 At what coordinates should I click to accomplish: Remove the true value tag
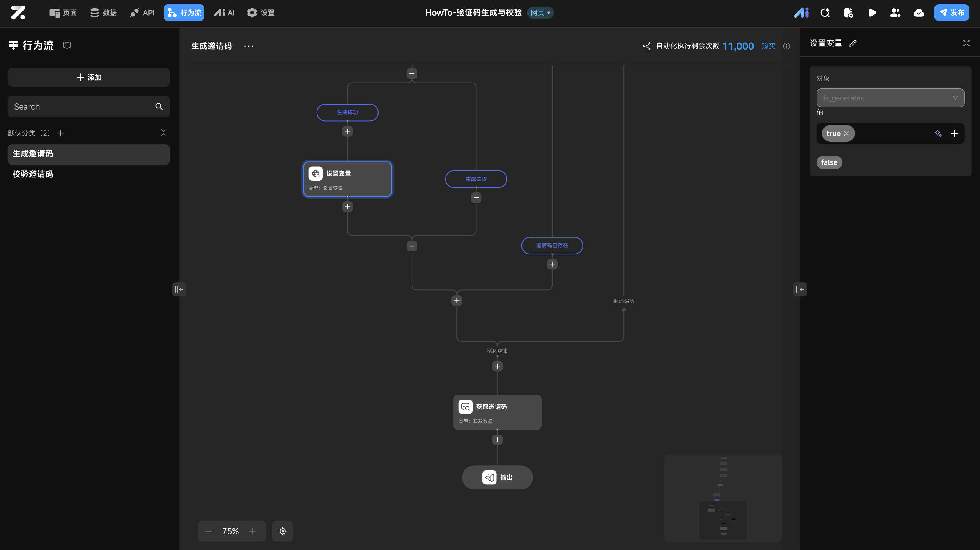coord(847,133)
